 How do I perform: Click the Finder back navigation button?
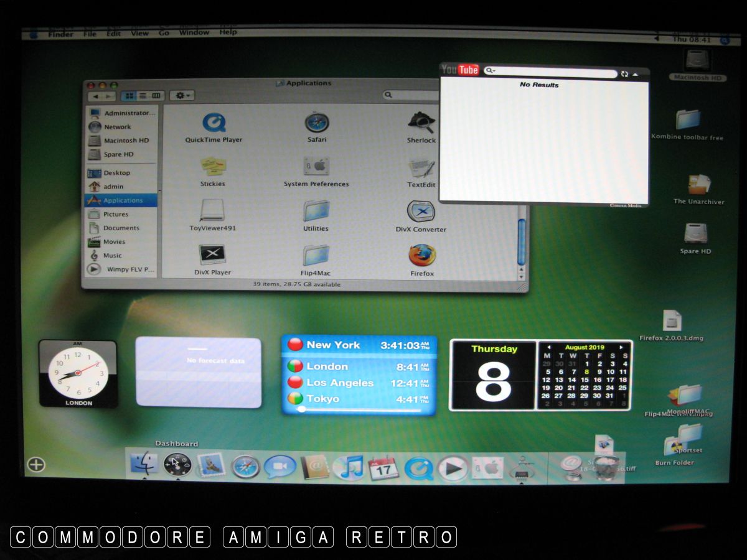pos(95,96)
